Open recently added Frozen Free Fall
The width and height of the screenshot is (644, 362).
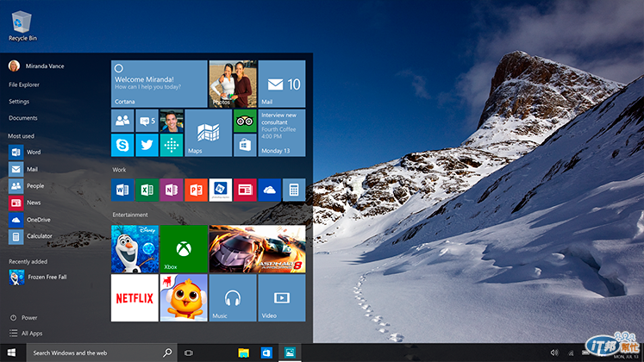(37, 277)
